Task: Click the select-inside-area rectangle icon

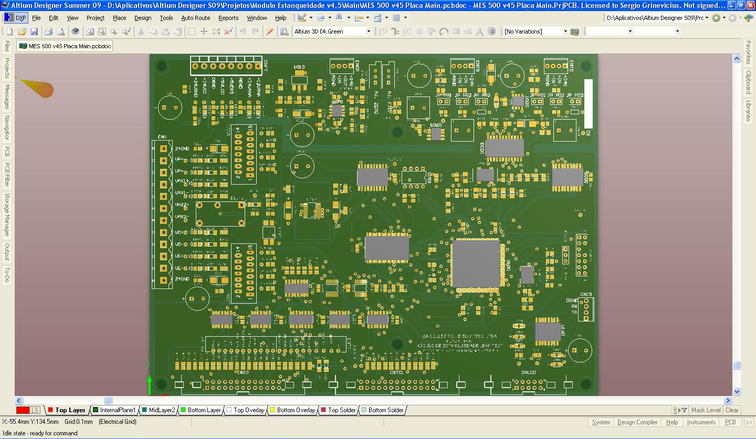Action: [x=191, y=31]
